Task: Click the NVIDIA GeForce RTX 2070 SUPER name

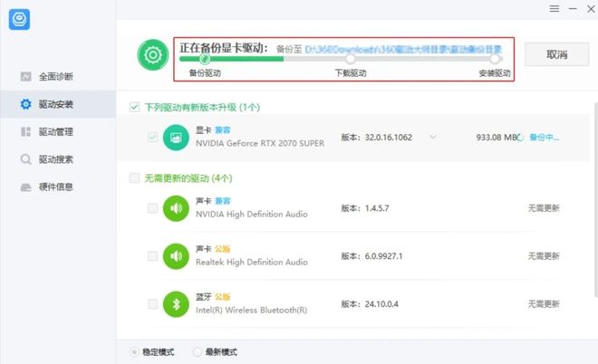Action: pos(260,143)
